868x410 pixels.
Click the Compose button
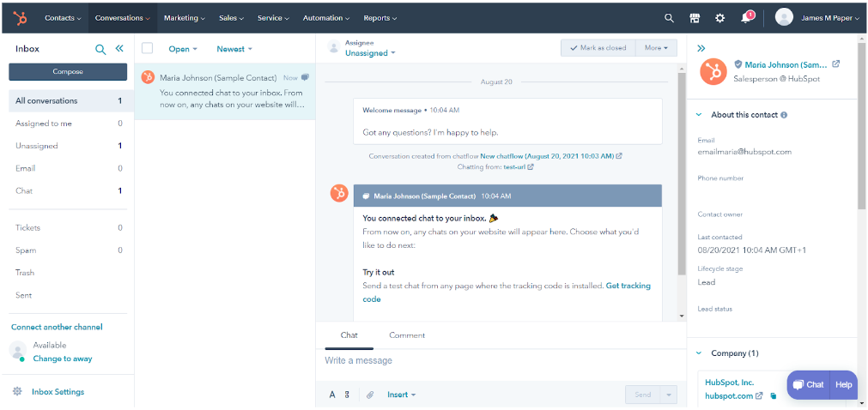(68, 71)
